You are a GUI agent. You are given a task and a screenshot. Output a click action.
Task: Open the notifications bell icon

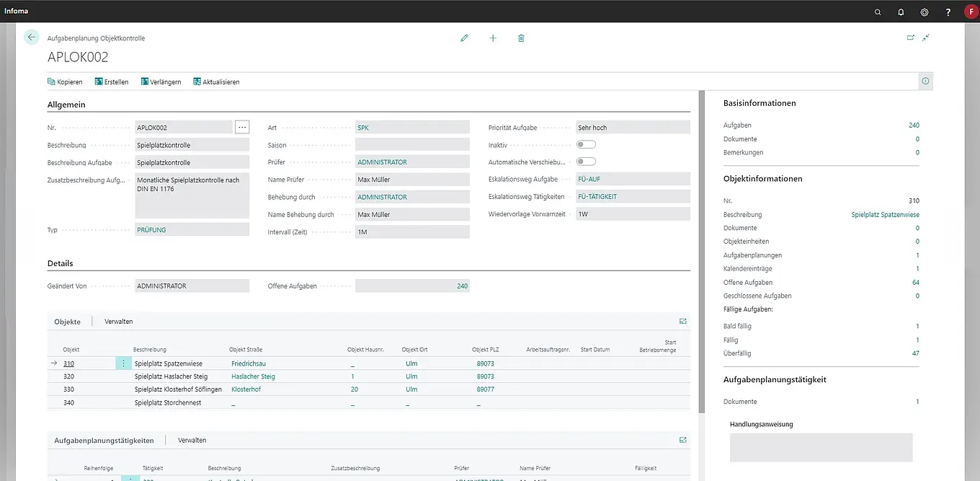click(901, 12)
